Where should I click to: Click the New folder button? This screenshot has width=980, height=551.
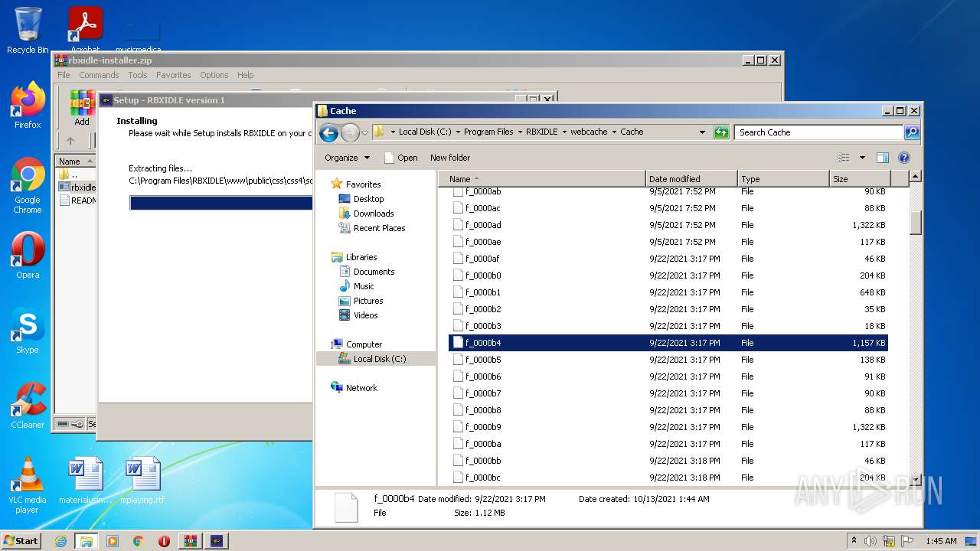coord(450,158)
